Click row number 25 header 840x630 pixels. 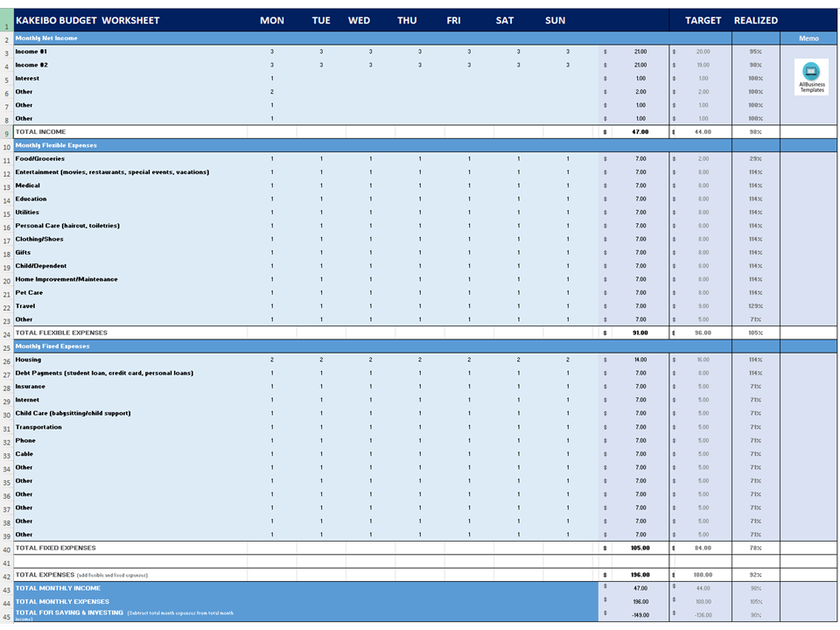[6, 346]
